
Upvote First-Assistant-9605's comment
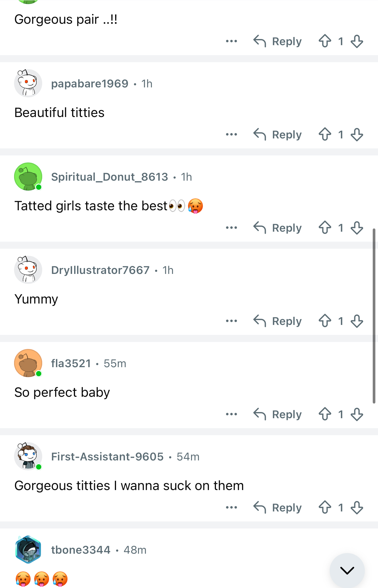click(x=325, y=508)
